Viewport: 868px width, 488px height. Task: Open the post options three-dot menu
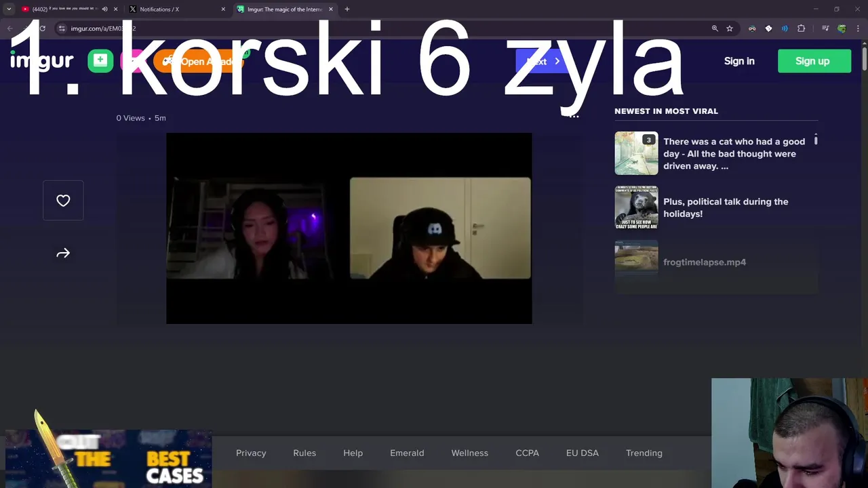point(574,117)
